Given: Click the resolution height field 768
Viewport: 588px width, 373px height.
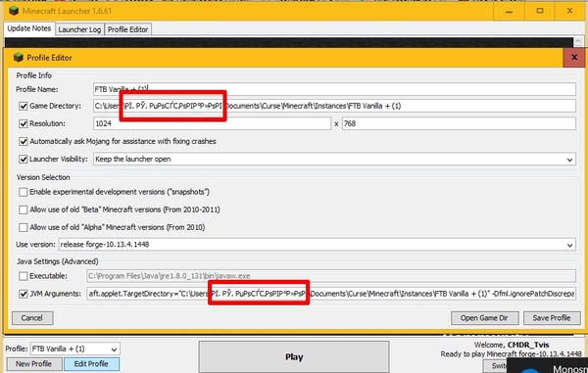Looking at the screenshot, I should (x=459, y=123).
